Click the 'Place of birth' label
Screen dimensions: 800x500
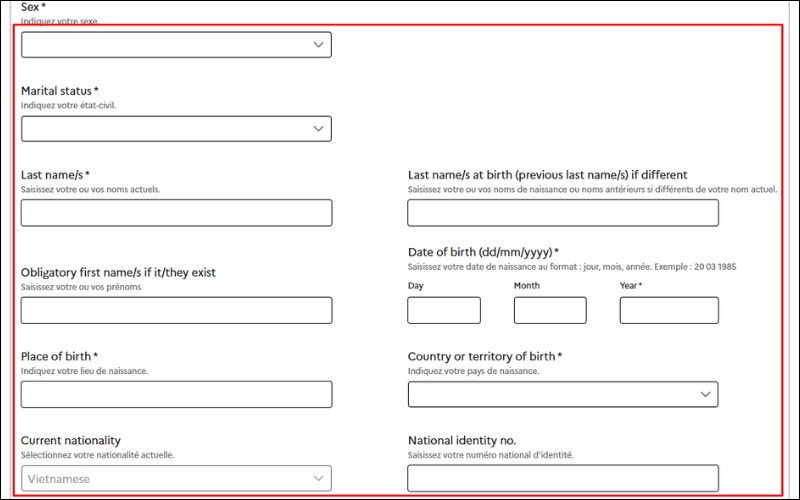(59, 357)
